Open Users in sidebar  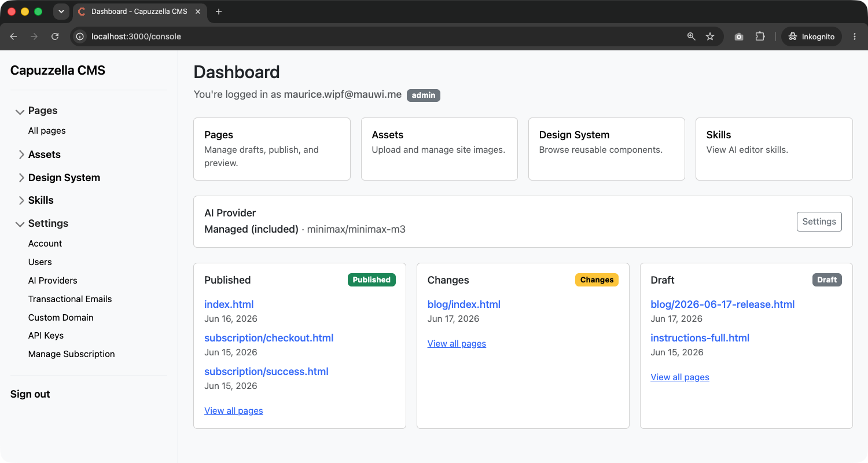40,262
